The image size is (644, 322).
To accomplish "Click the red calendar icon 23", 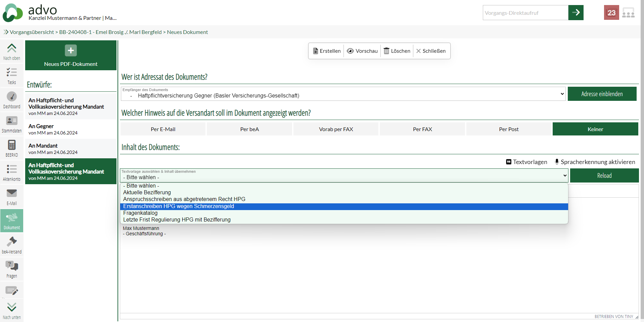I will (x=611, y=13).
